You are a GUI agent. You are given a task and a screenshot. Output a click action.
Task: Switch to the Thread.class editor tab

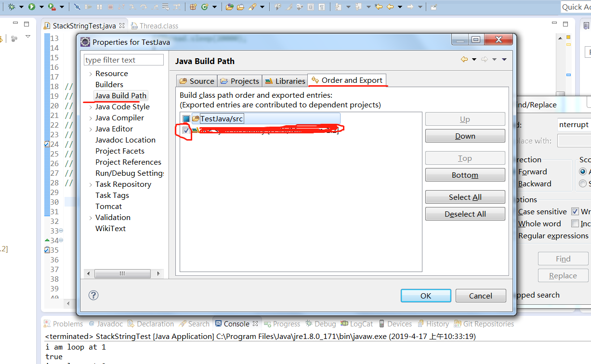[x=155, y=26]
